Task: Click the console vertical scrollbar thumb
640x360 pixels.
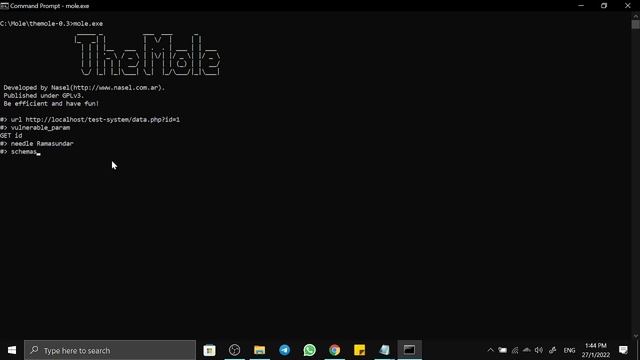Action: click(x=636, y=24)
